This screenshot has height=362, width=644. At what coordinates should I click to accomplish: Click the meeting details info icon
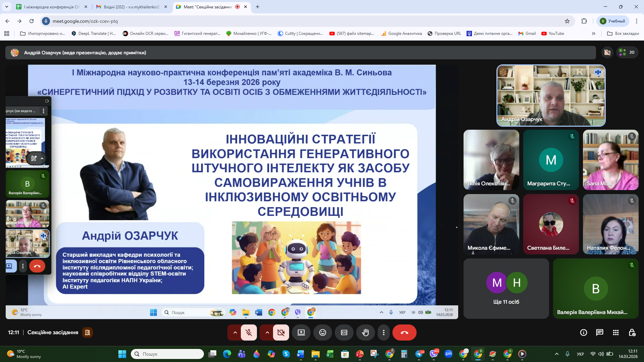[x=584, y=333]
